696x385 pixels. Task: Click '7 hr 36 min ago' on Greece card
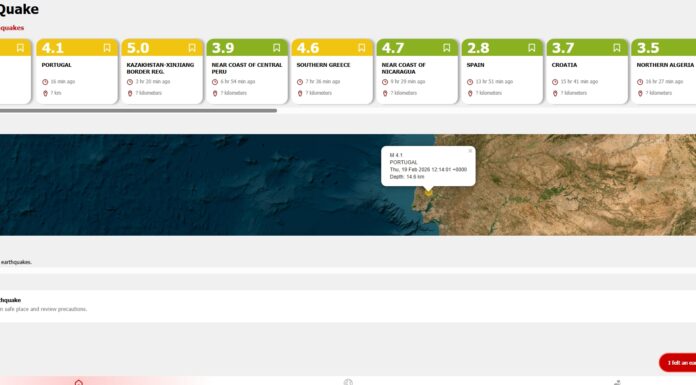[x=323, y=82]
